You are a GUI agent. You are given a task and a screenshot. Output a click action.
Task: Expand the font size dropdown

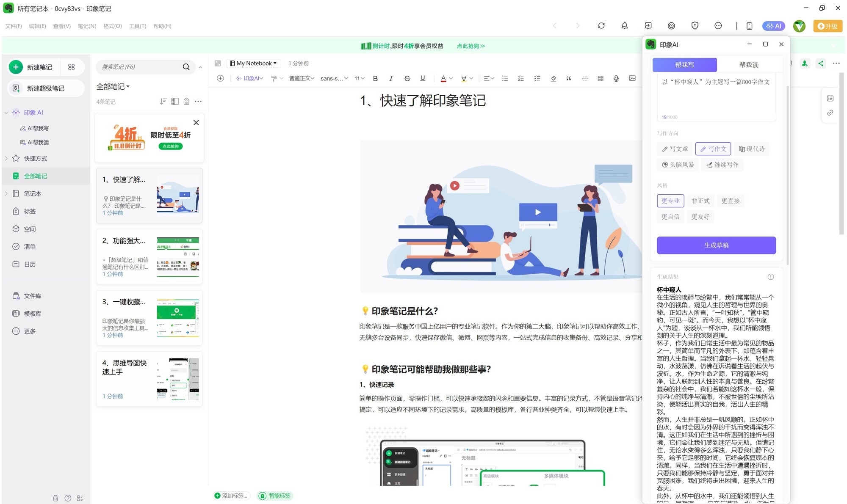click(359, 78)
